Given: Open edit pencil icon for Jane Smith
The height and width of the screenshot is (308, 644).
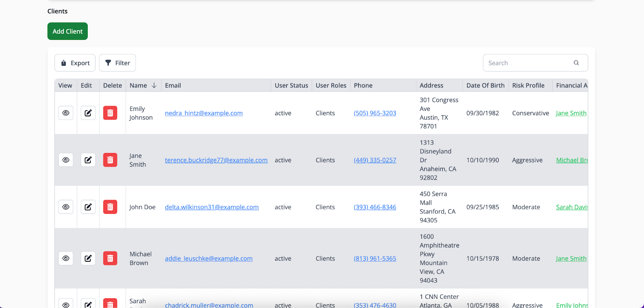Looking at the screenshot, I should coord(88,160).
